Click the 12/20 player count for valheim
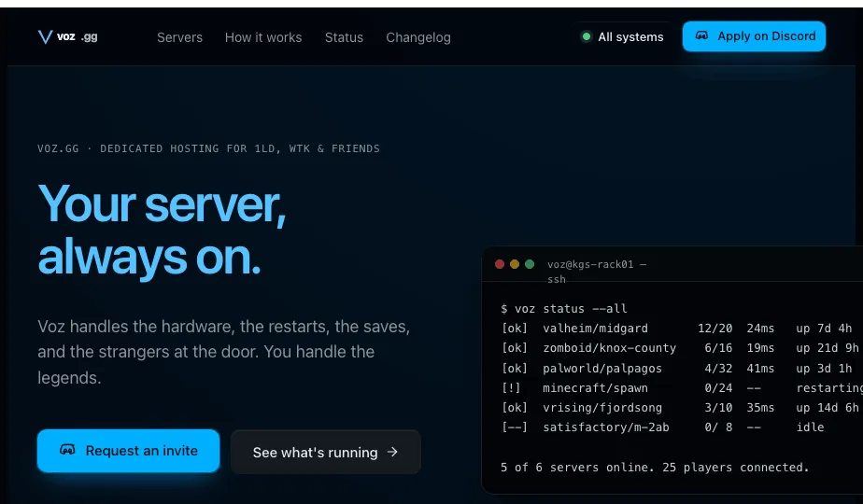Image resolution: width=863 pixels, height=504 pixels. [x=714, y=329]
